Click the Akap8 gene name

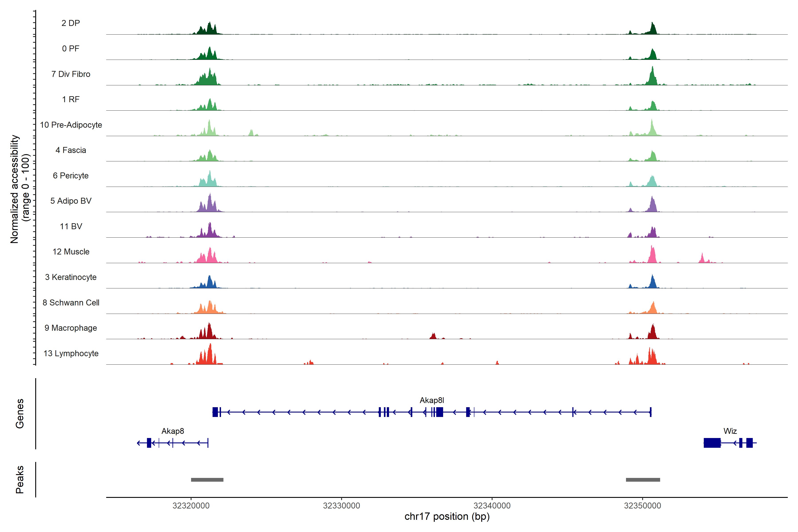point(173,431)
